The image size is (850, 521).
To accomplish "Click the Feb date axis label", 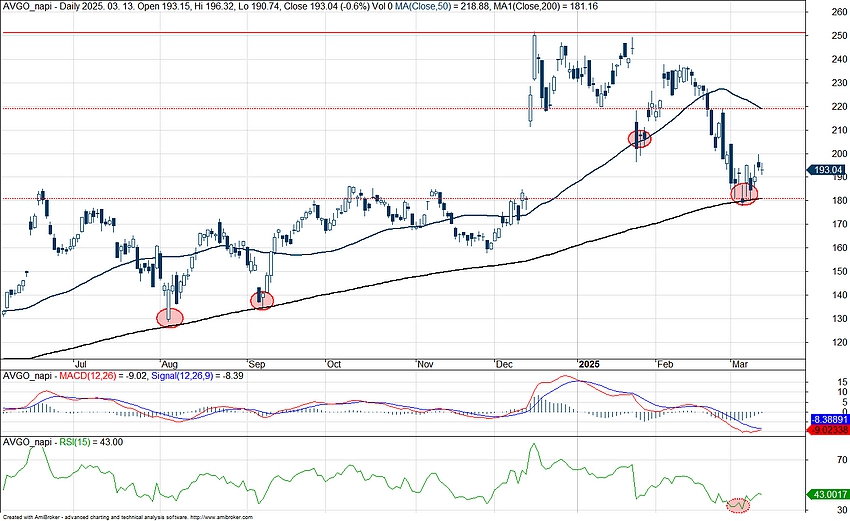I will 665,364.
